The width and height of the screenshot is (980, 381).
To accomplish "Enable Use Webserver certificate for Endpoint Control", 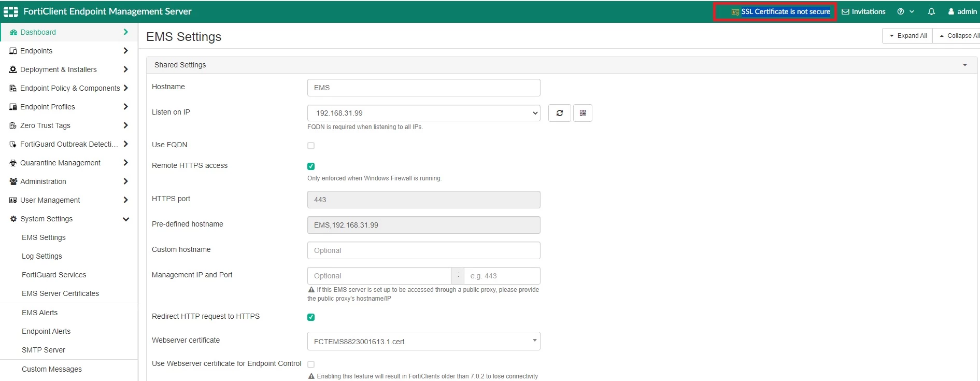I will click(x=311, y=364).
